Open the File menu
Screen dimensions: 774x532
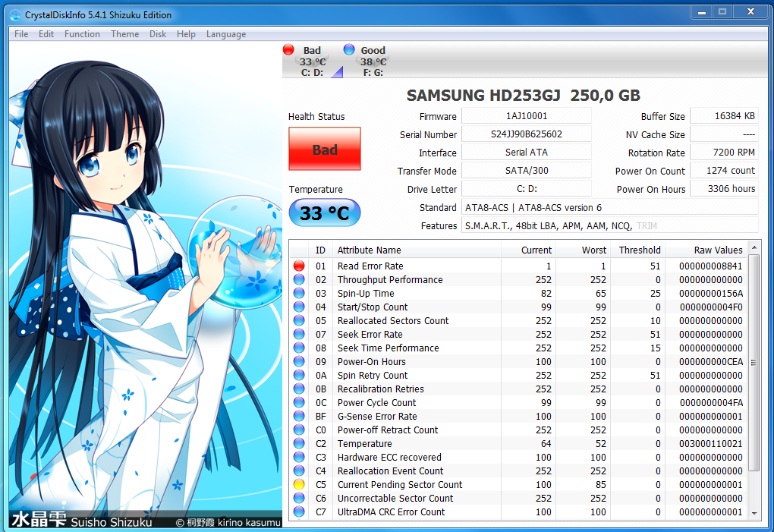[21, 34]
